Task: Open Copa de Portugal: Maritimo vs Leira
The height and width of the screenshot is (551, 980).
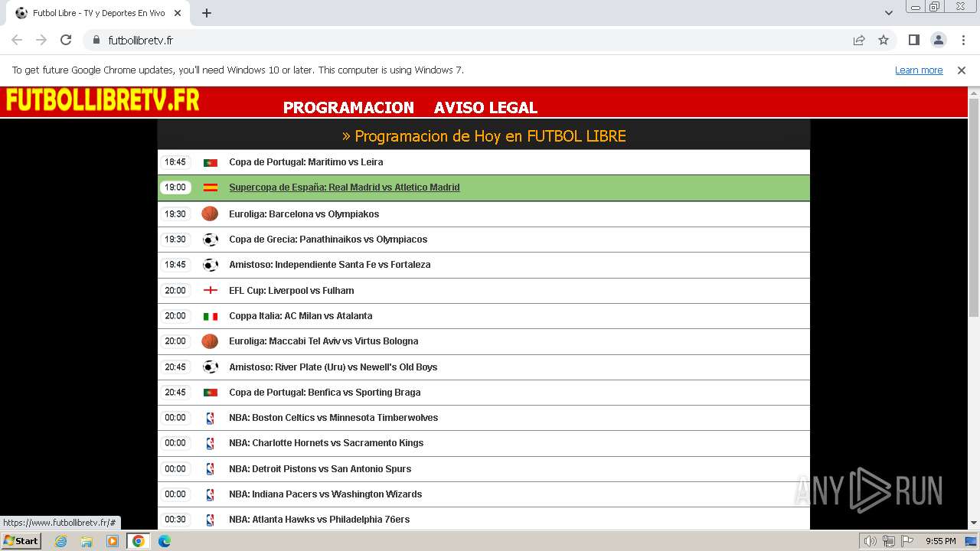Action: tap(305, 162)
